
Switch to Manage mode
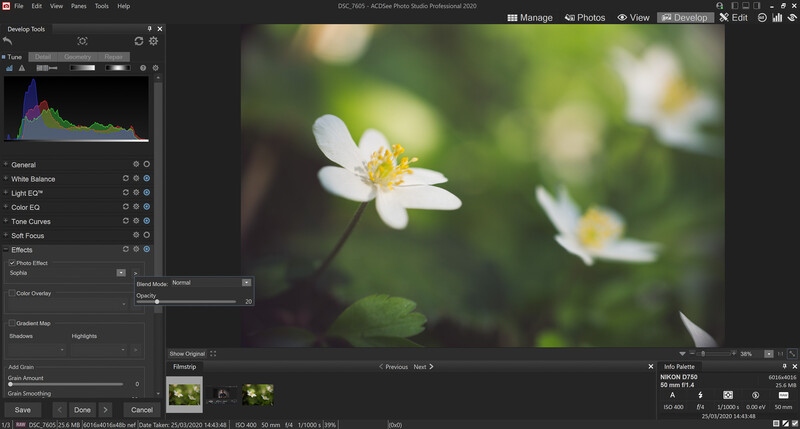530,17
